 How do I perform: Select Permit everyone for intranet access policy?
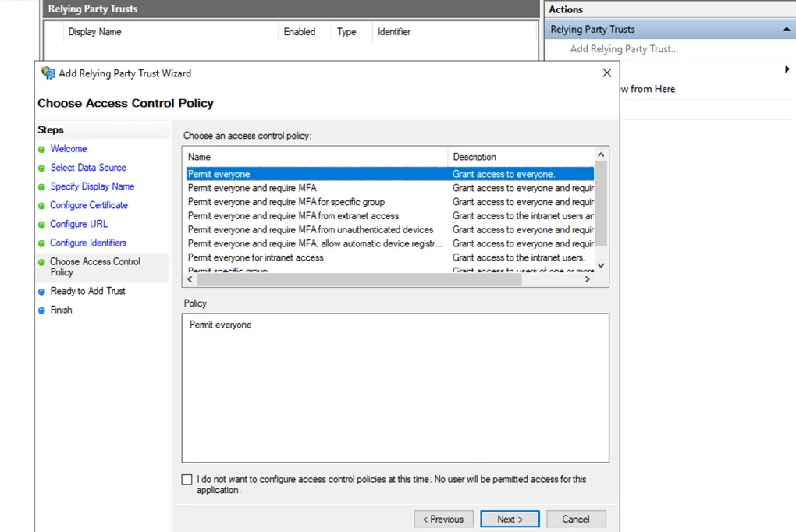point(255,257)
